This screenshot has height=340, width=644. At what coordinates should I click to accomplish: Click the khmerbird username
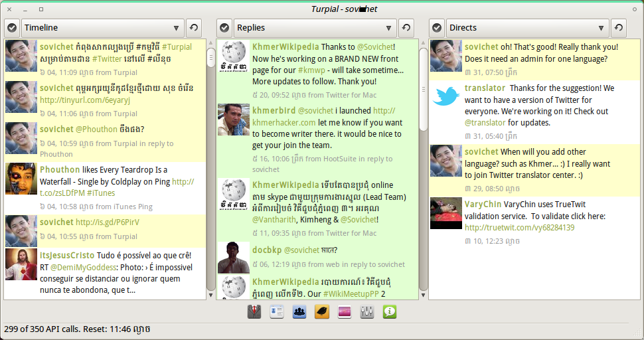click(274, 110)
